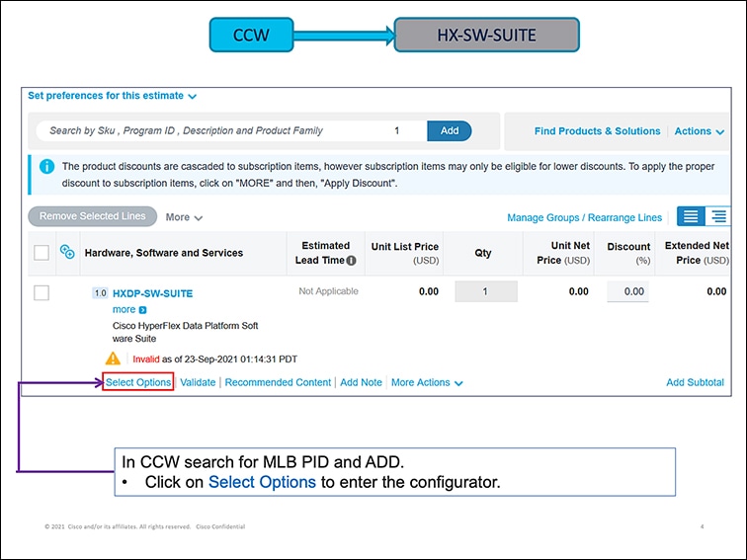Open Recommended Content link
747x560 pixels.
(278, 382)
